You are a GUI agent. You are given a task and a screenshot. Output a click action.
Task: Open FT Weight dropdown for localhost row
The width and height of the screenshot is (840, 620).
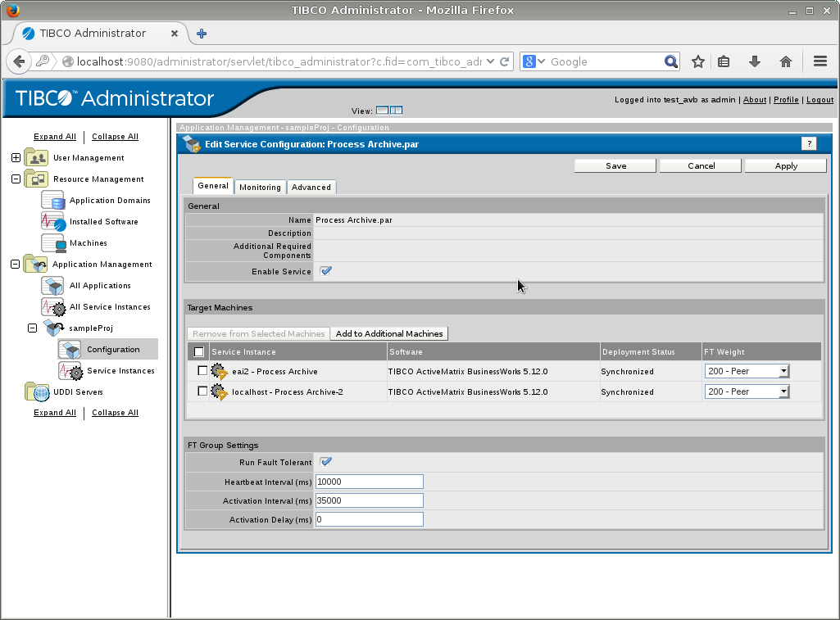747,391
